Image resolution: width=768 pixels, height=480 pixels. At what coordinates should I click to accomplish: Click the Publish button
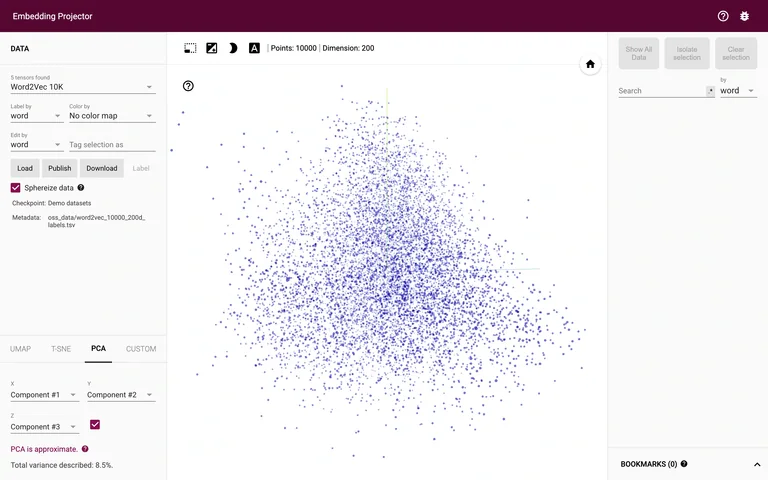coord(60,168)
